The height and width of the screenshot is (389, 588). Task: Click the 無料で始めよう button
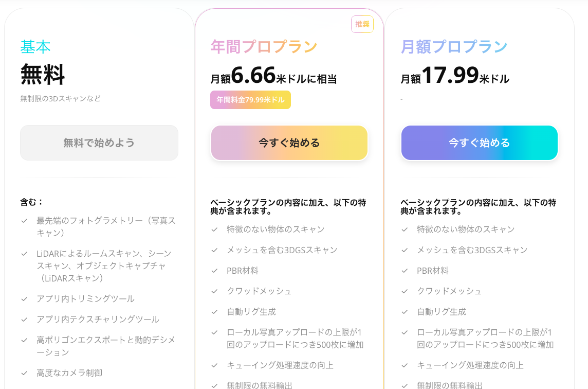(x=99, y=143)
